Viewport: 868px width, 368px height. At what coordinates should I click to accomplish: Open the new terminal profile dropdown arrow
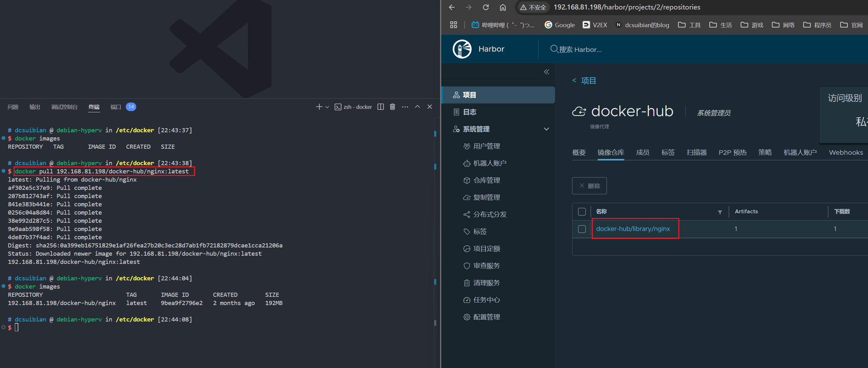pyautogui.click(x=327, y=107)
